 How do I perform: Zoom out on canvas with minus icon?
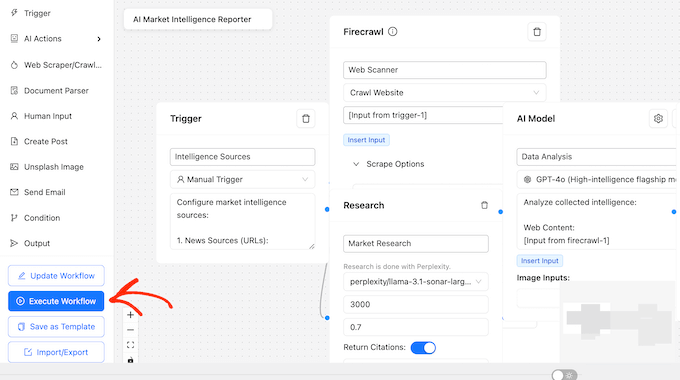[131, 330]
